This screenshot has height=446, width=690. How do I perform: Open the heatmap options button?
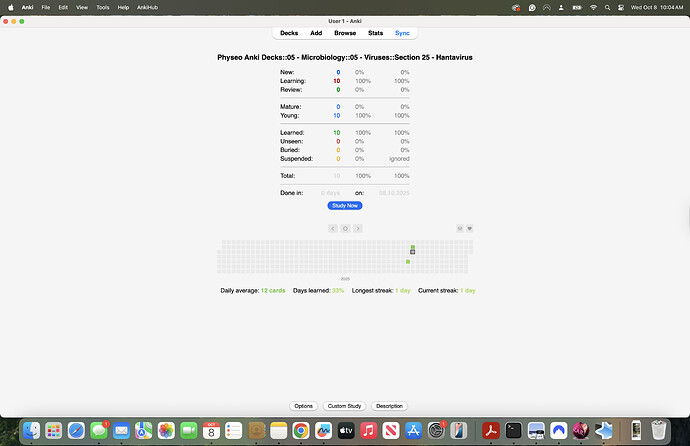460,228
